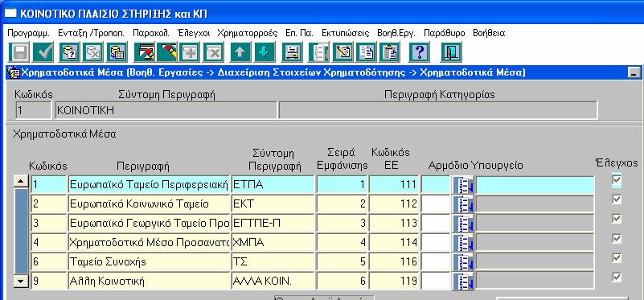Minimize the Χρηματοδοτικά Μέσα inner window
644x300 pixels.
point(634,73)
